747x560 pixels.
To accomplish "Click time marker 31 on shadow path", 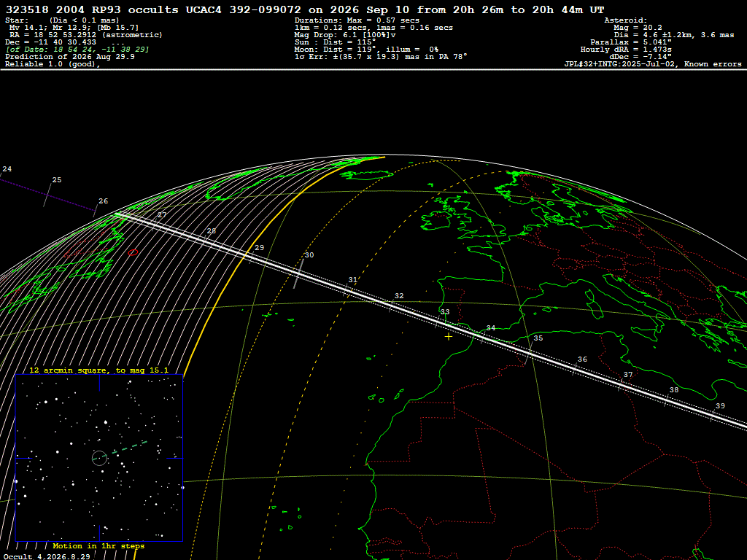I will coord(352,280).
